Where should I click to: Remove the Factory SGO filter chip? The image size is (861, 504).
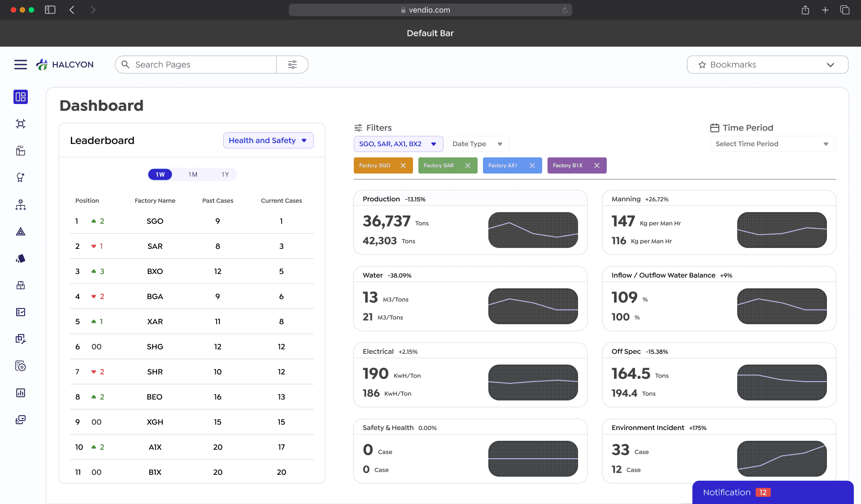pyautogui.click(x=403, y=165)
